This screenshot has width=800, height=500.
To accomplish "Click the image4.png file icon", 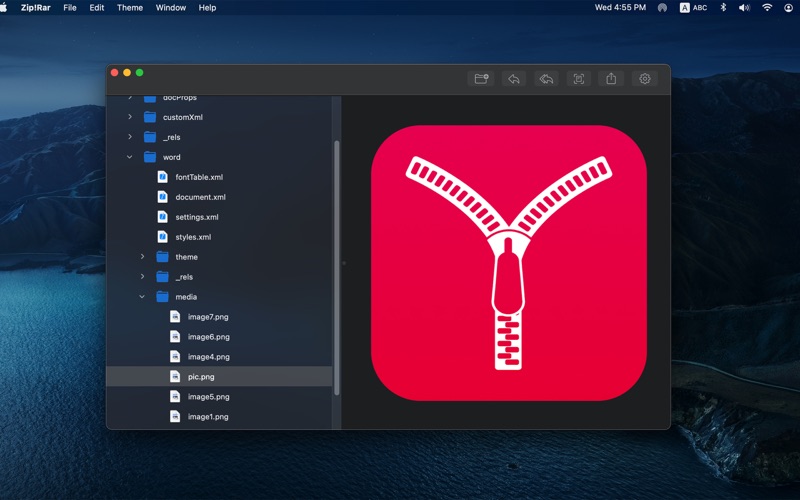I will [x=175, y=356].
